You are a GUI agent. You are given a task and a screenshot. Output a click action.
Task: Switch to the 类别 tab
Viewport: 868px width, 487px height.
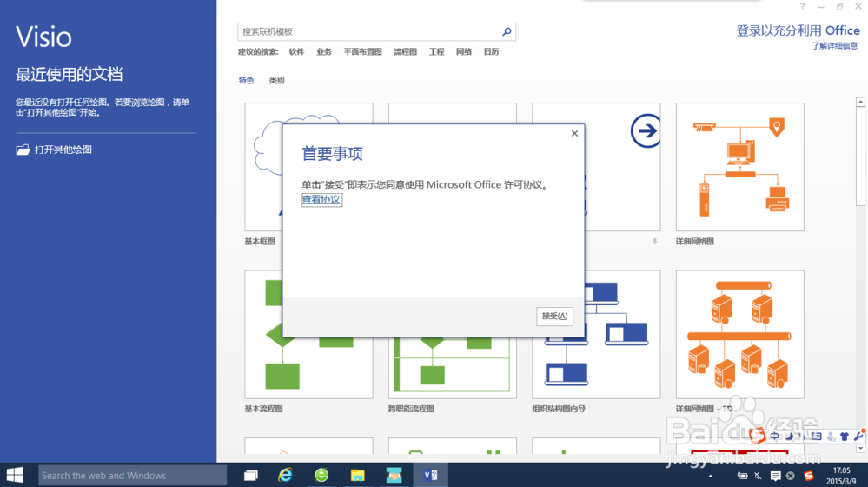point(277,80)
